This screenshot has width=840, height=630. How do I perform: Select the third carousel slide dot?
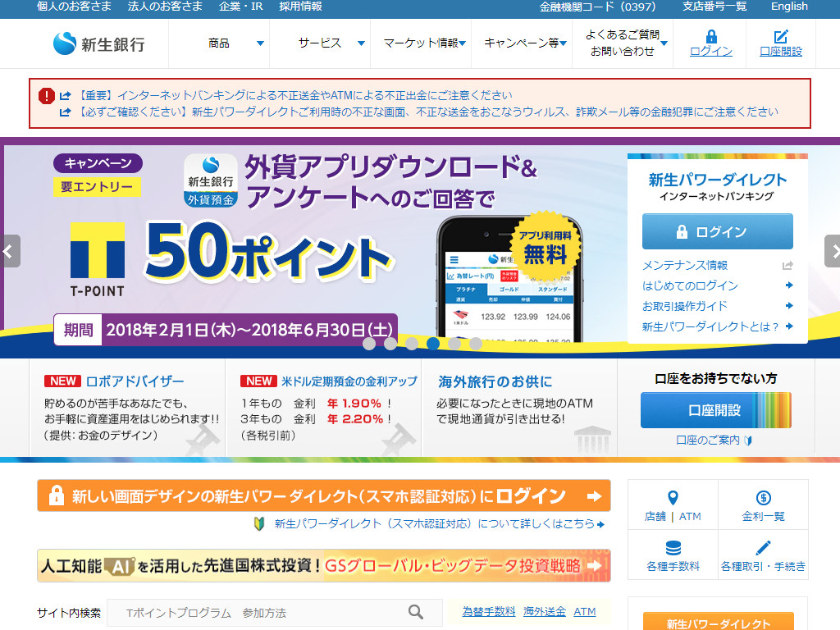(412, 344)
